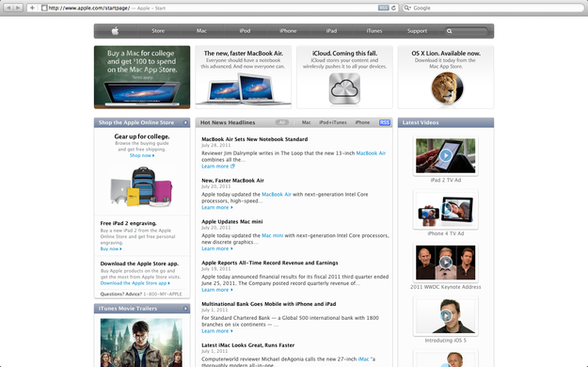The height and width of the screenshot is (367, 588).
Task: Open the iTunes tab in navigation bar
Action: tap(374, 31)
